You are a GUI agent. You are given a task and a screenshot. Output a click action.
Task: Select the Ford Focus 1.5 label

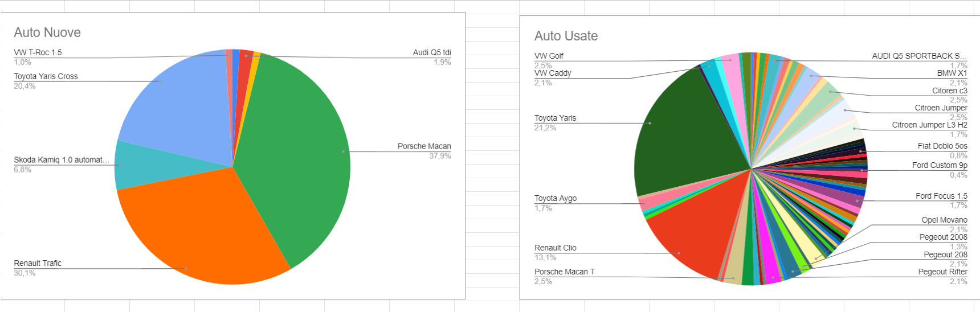tap(941, 196)
